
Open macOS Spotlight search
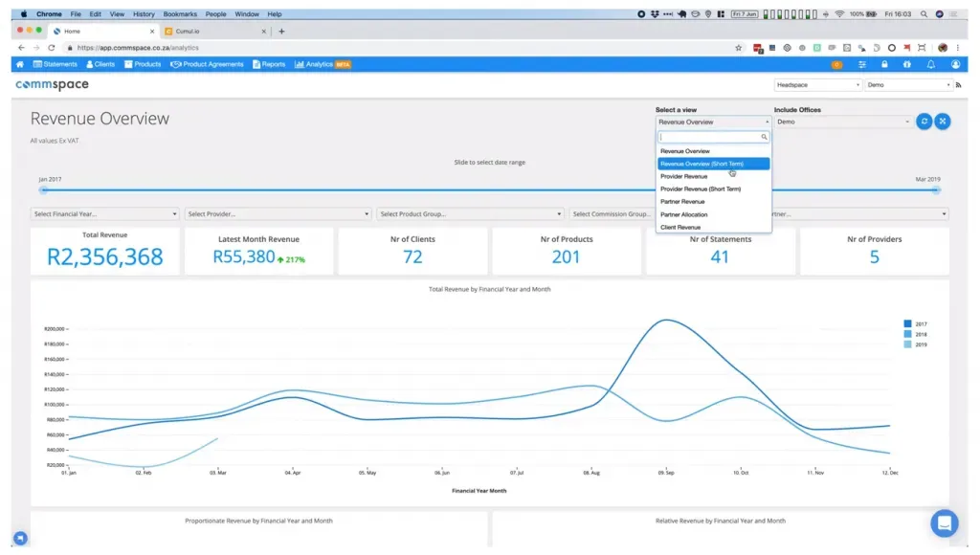(924, 13)
